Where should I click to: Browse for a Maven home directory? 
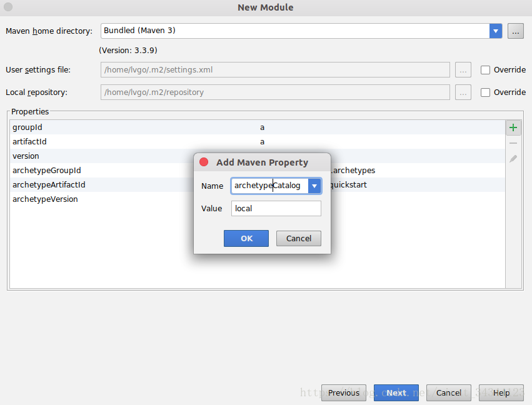click(x=515, y=31)
